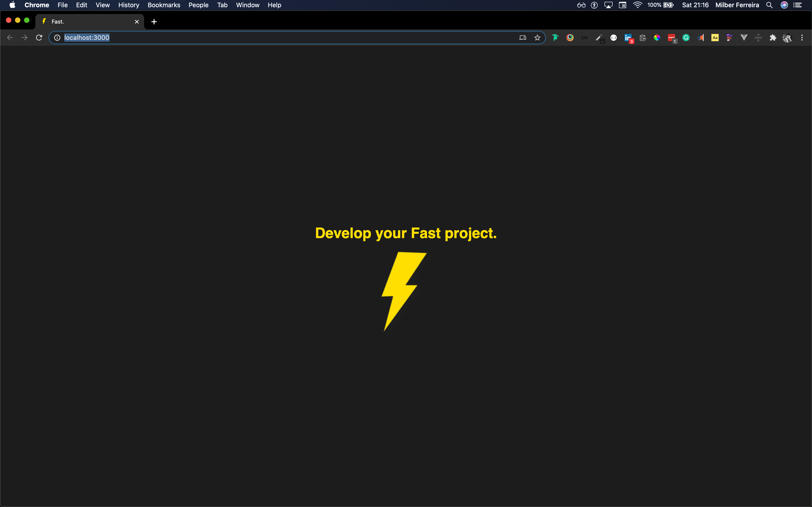The image size is (812, 507).
Task: Open a new tab with plus button
Action: (x=154, y=22)
